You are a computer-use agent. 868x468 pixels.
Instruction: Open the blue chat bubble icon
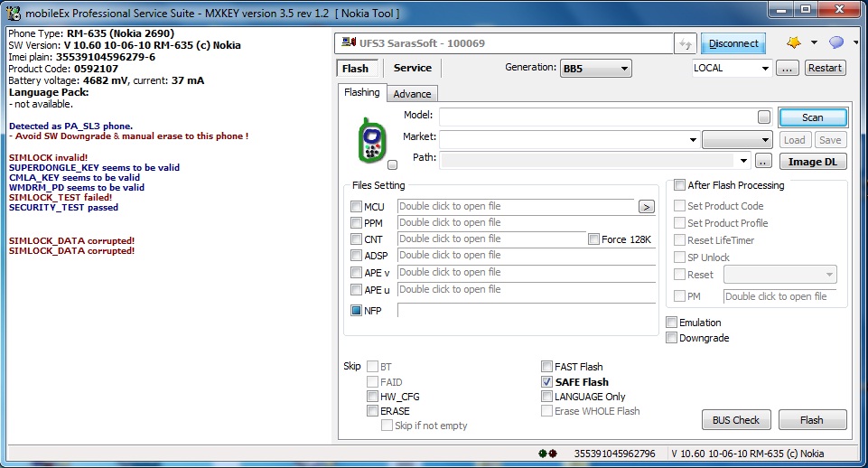click(835, 42)
